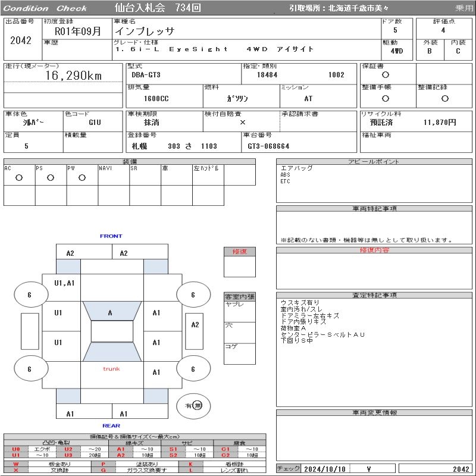Screen dimensions: 476x476
Task: Click the red U0 code in damage legend
Action: (16, 449)
